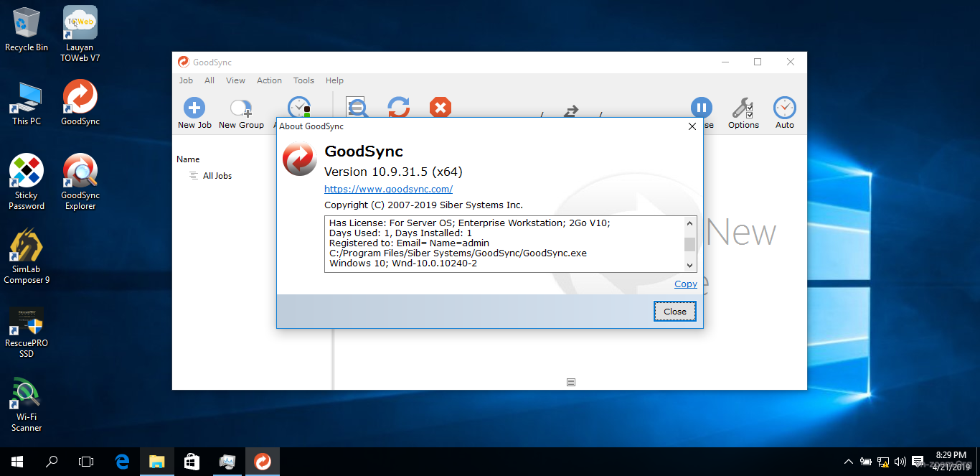Select the Sticky Password desktop icon
The height and width of the screenshot is (476, 980).
pos(27,182)
